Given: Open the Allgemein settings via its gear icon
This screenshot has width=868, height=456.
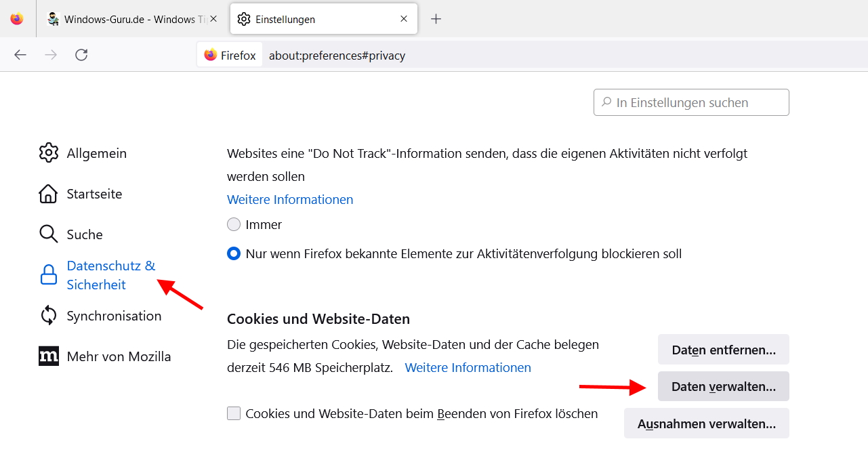Looking at the screenshot, I should tap(48, 153).
